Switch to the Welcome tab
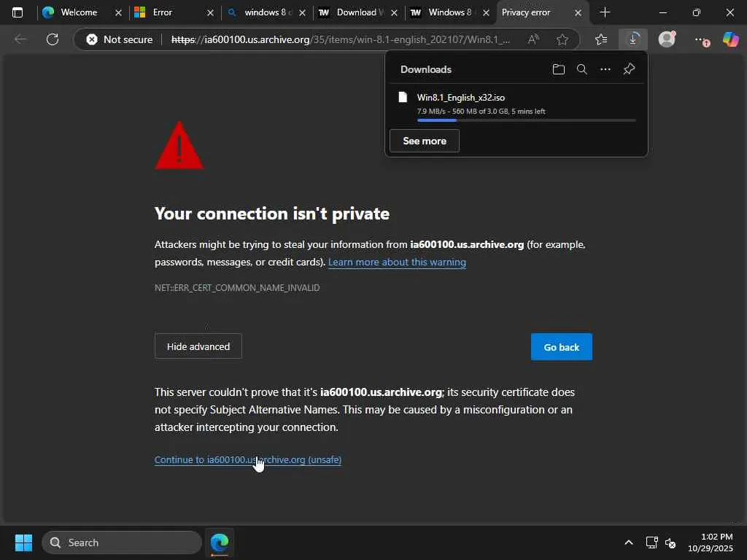This screenshot has width=747, height=560. coord(79,12)
